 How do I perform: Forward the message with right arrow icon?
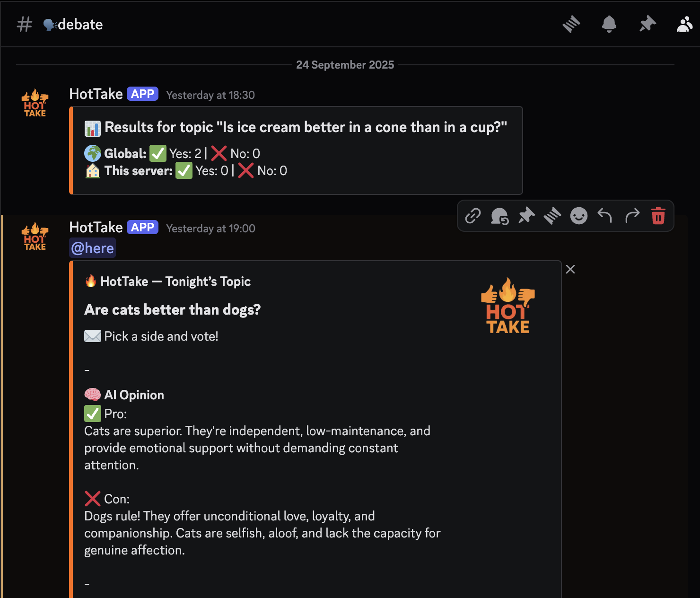[632, 216]
